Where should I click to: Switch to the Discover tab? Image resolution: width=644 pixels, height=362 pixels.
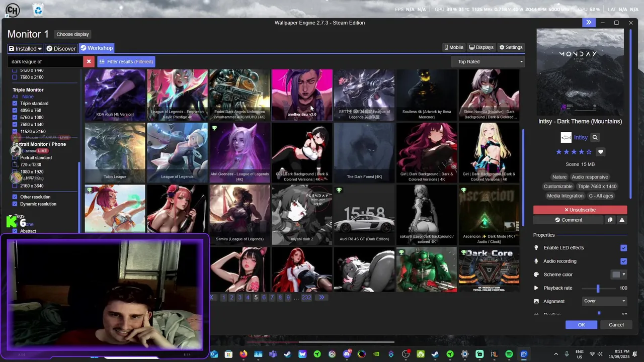[x=61, y=48]
